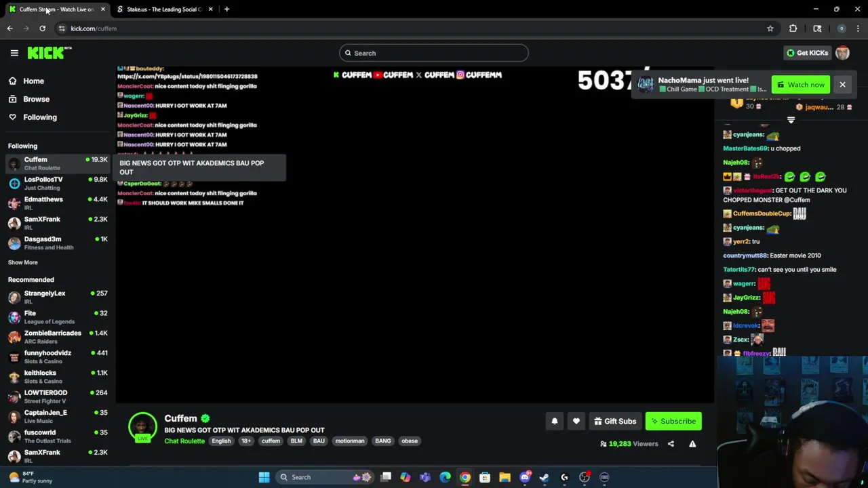Open LOWTIERGOD recommended channel
The width and height of the screenshot is (868, 488).
coord(58,396)
